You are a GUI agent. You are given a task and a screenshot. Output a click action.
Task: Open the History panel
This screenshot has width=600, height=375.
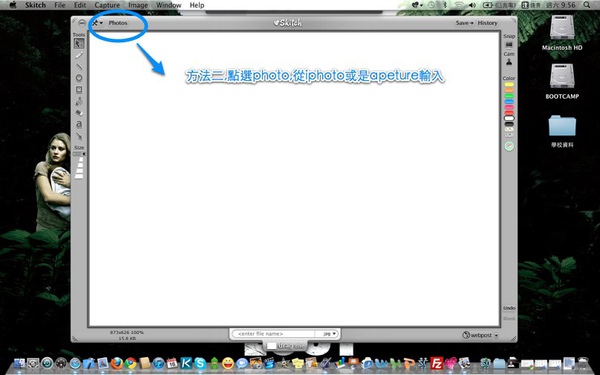[488, 23]
